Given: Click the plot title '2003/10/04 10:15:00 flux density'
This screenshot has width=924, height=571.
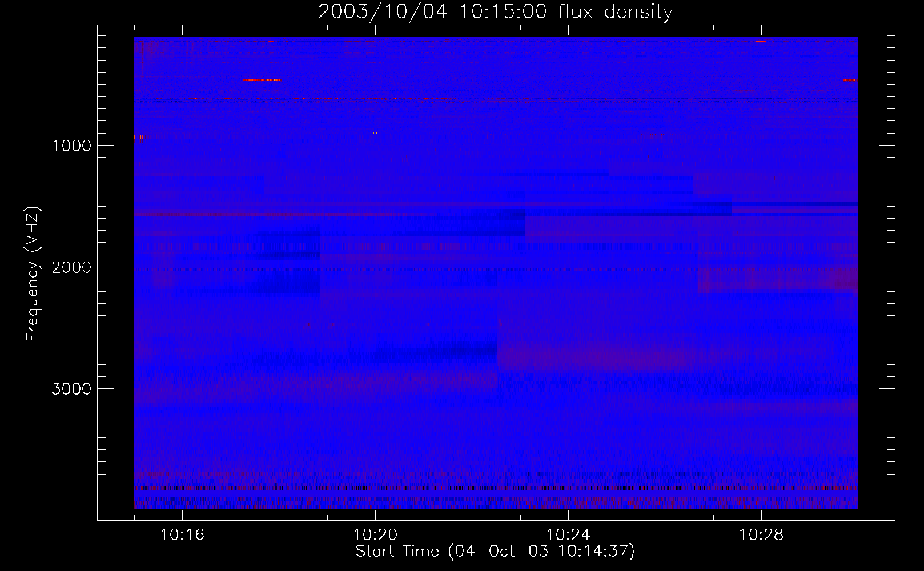Looking at the screenshot, I should 495,11.
